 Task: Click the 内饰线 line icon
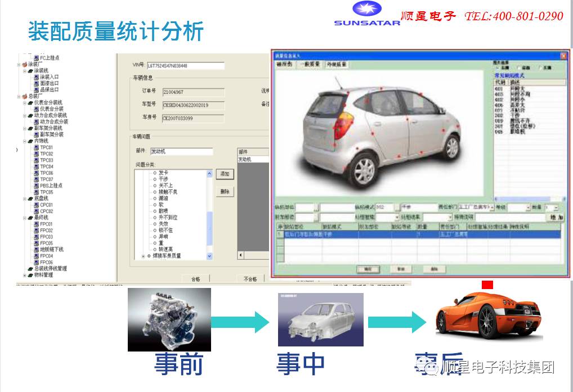[x=30, y=141]
